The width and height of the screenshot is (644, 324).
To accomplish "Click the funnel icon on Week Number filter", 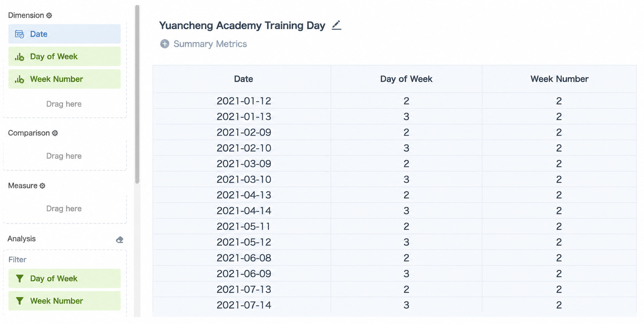I will point(20,301).
